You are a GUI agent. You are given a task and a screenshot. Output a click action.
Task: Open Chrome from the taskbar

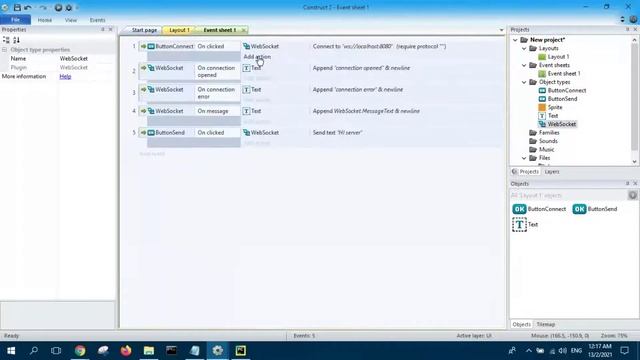(80, 351)
